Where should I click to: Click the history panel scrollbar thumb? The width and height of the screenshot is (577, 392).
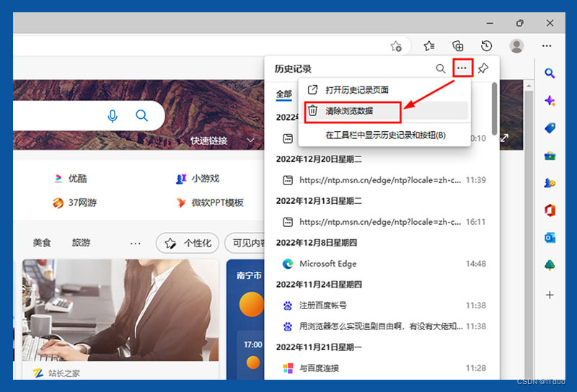494,109
